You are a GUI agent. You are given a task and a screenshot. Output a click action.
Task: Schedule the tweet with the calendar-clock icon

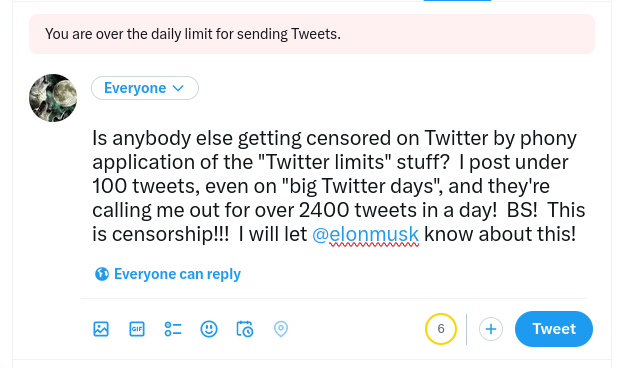[245, 329]
